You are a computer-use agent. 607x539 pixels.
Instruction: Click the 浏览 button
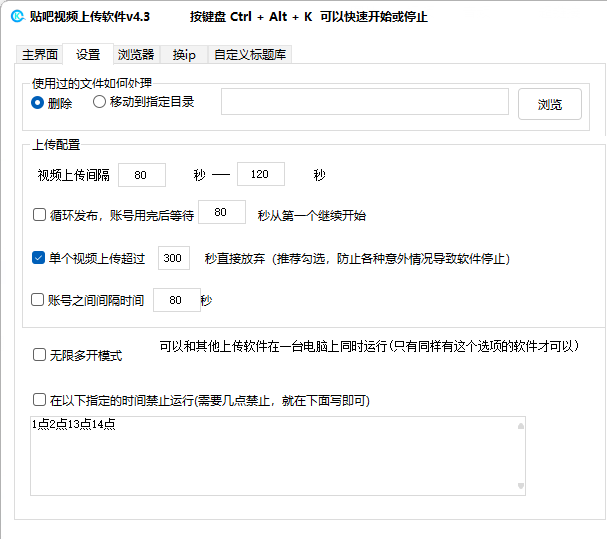pyautogui.click(x=550, y=104)
